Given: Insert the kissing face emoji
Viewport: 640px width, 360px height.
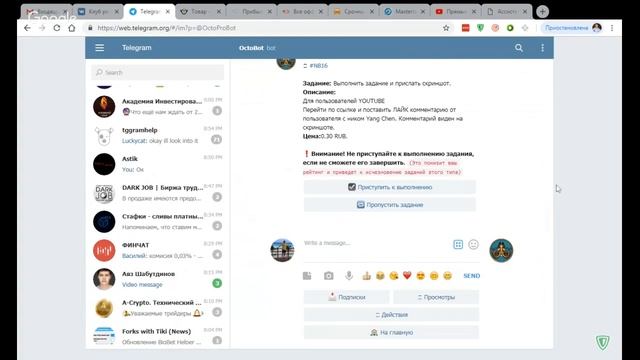Looking at the screenshot, I should pos(393,276).
